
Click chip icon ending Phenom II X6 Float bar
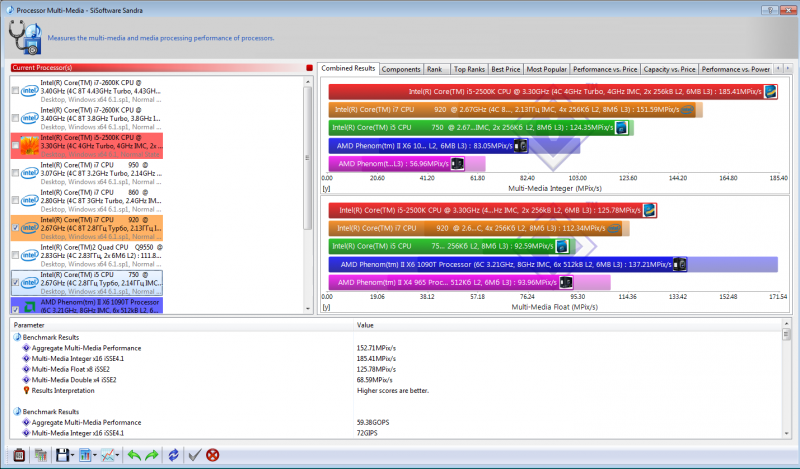tap(680, 264)
